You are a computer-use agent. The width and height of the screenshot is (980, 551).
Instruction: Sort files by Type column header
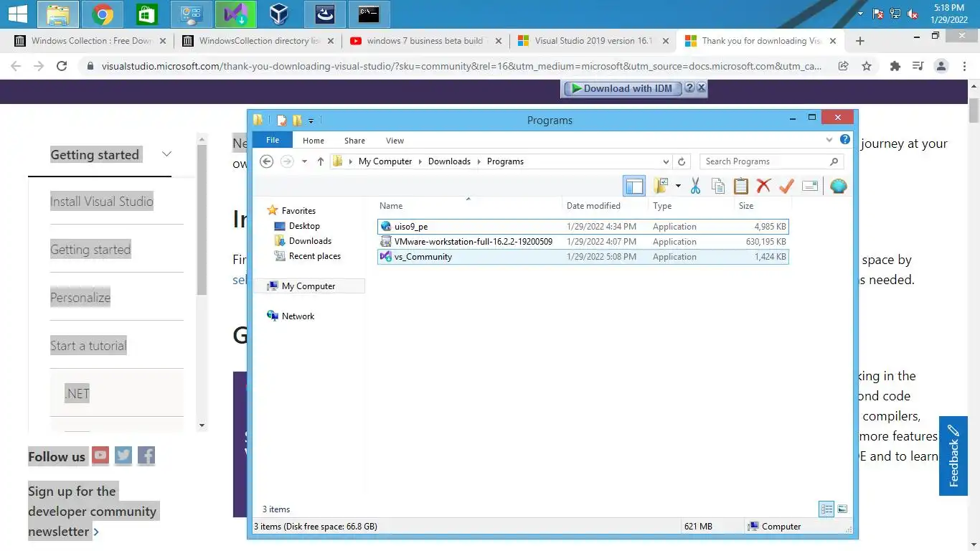point(691,206)
